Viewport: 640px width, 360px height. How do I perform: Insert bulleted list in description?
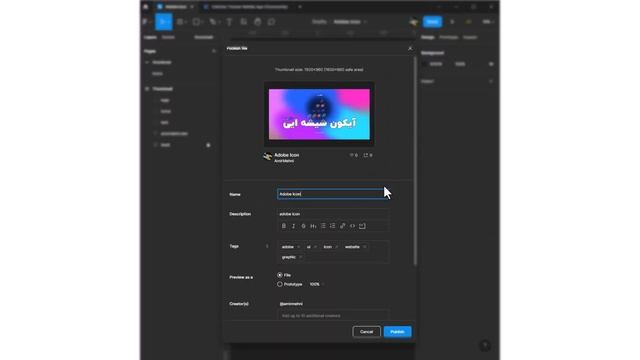pyautogui.click(x=323, y=226)
